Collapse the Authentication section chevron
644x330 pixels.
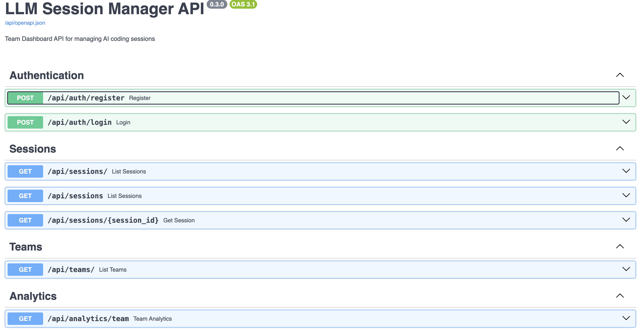(x=620, y=75)
